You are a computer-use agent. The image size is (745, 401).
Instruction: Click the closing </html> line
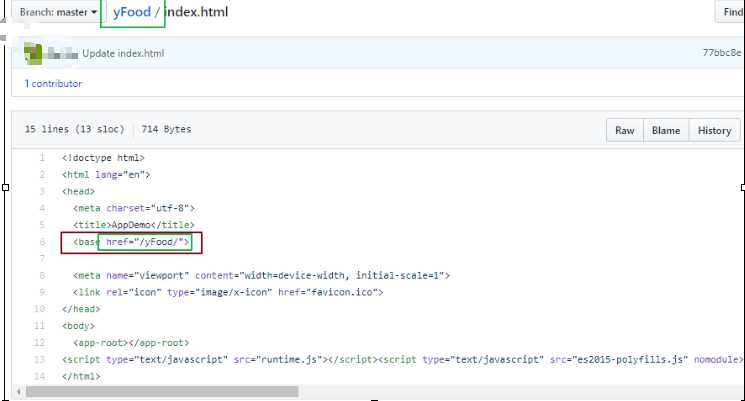(81, 376)
